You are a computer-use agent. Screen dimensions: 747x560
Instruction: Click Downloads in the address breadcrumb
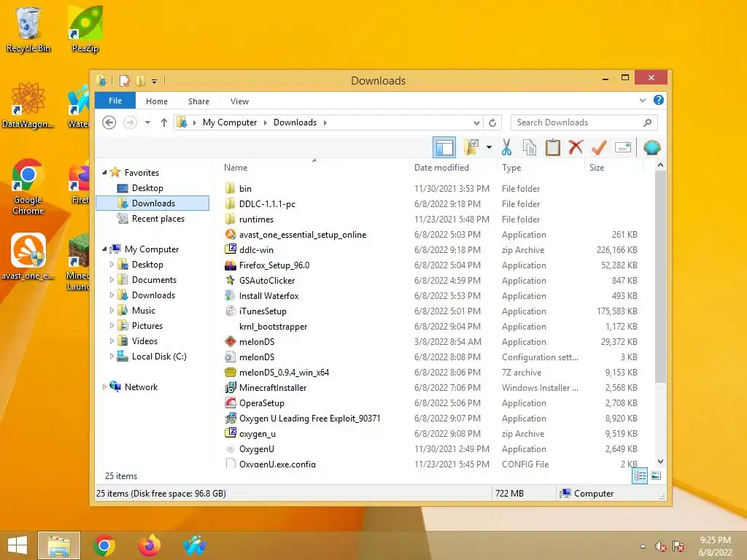295,122
